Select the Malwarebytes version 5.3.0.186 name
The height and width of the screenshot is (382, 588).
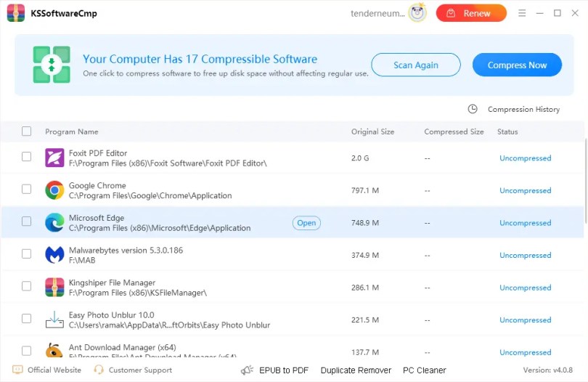[x=126, y=251]
